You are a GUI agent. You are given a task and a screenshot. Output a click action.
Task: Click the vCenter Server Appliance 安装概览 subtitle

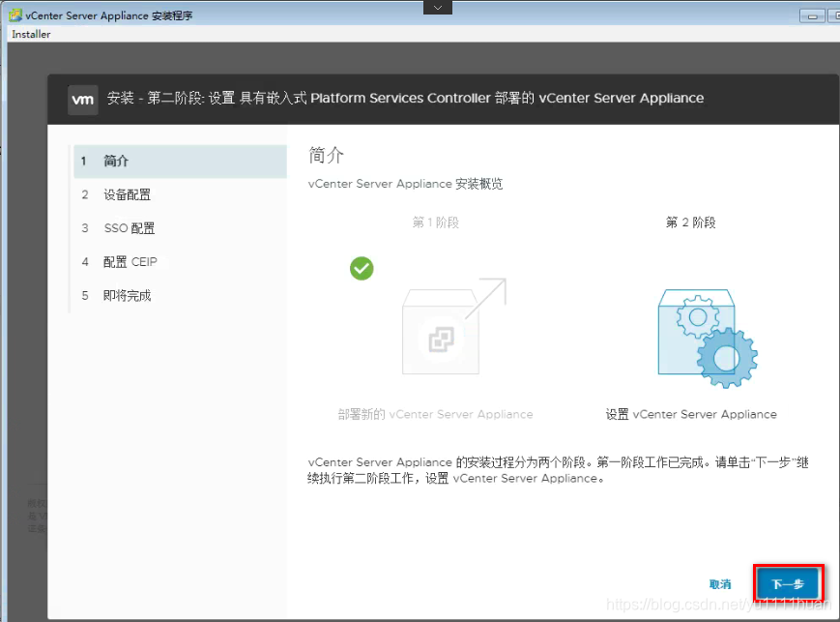tap(406, 184)
